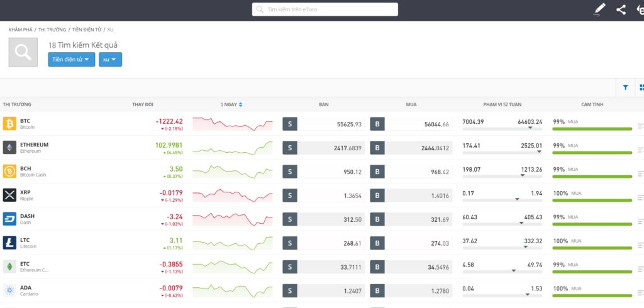Click BTC sentiment green bar
This screenshot has height=308, width=644.
pos(592,129)
